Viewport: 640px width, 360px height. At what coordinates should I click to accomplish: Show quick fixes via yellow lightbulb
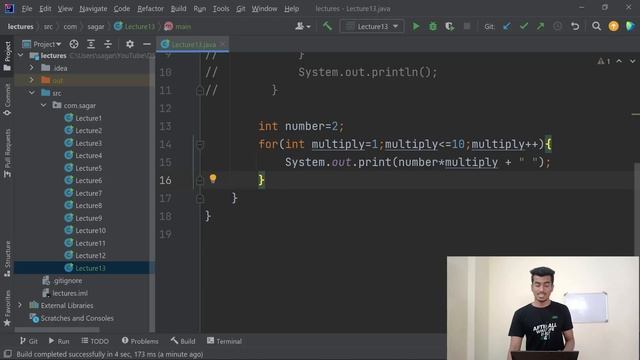pos(213,178)
